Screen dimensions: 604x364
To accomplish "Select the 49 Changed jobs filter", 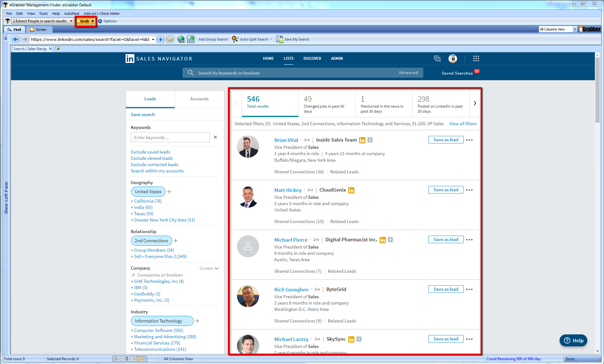I will click(327, 104).
